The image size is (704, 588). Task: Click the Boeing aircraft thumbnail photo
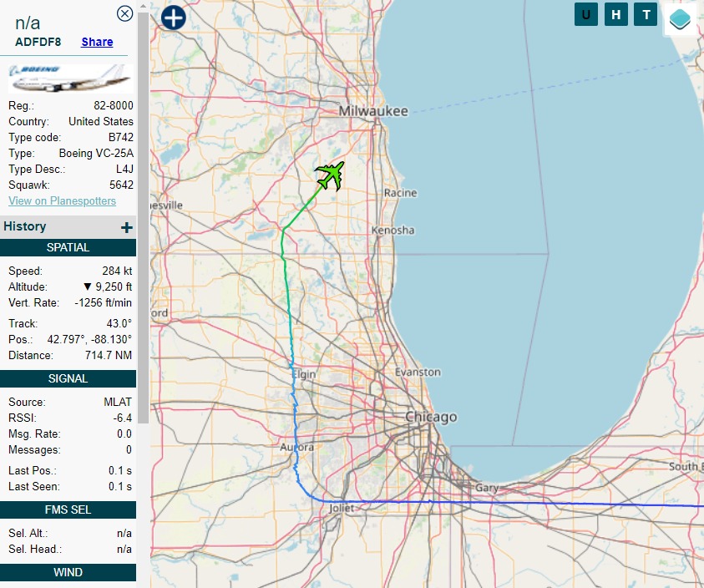(70, 79)
